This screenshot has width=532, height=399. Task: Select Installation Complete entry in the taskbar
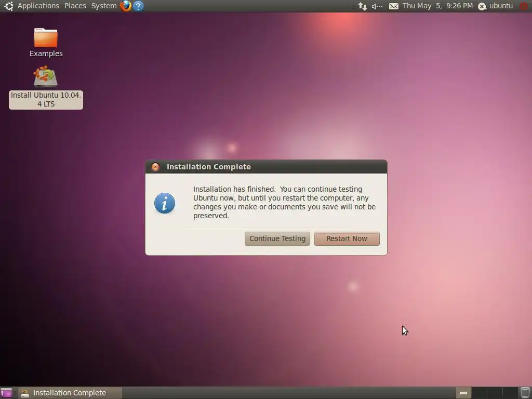(70, 393)
